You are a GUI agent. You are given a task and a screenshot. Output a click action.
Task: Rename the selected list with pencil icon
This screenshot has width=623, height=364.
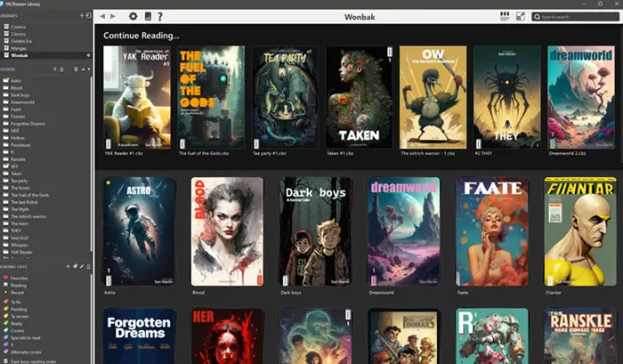pos(82,266)
